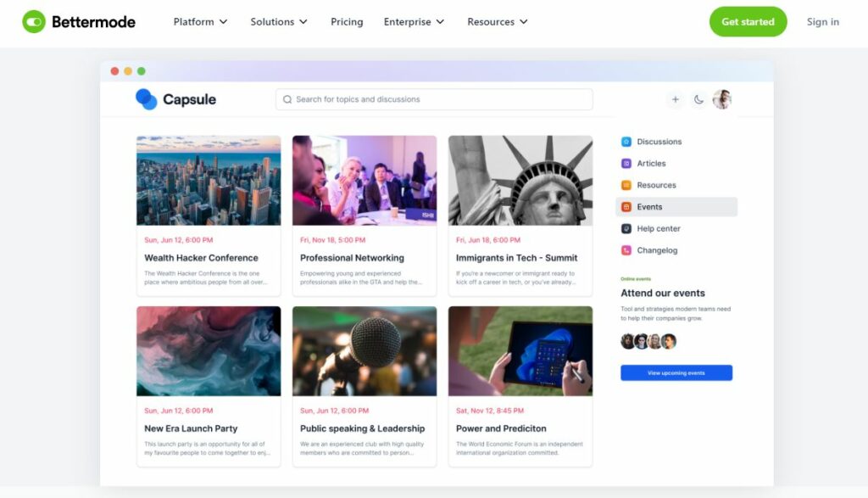Click the Capsule brand name
Image resolution: width=868 pixels, height=498 pixels.
(x=189, y=100)
